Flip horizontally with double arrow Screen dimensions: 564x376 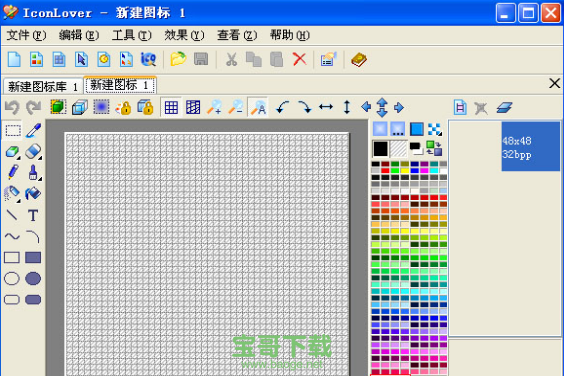coord(326,107)
